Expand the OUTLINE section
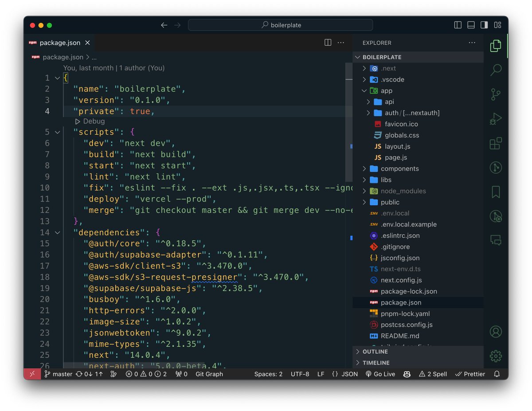The width and height of the screenshot is (532, 411). click(418, 352)
